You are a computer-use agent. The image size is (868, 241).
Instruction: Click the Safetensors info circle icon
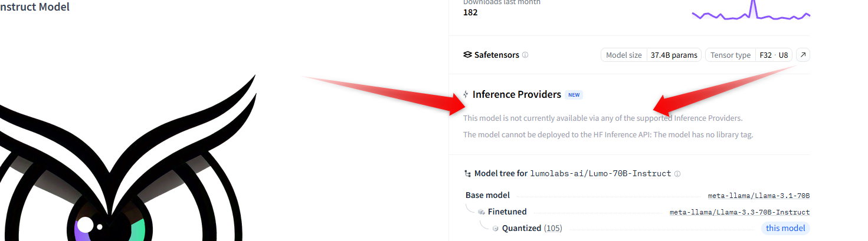coord(525,55)
